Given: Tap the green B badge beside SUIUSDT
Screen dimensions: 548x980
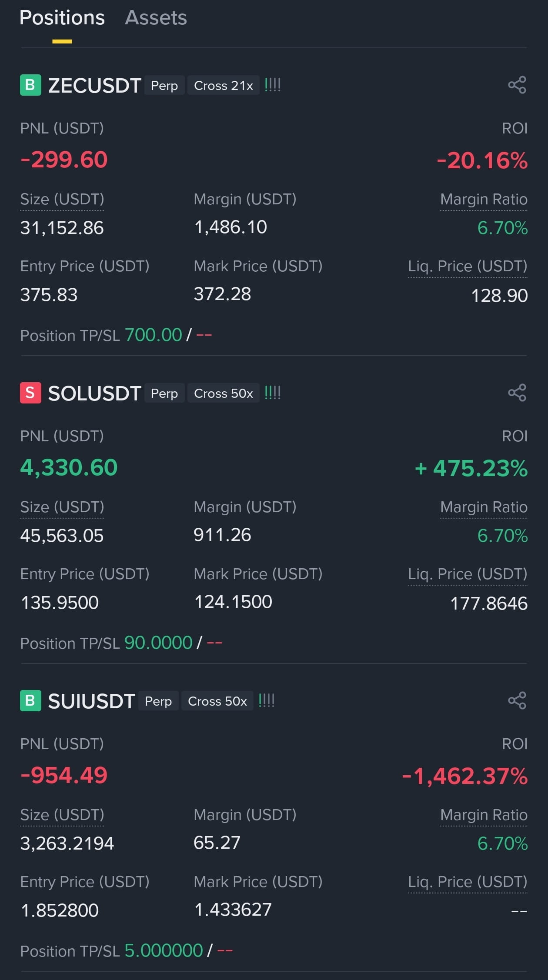Looking at the screenshot, I should click(x=30, y=700).
